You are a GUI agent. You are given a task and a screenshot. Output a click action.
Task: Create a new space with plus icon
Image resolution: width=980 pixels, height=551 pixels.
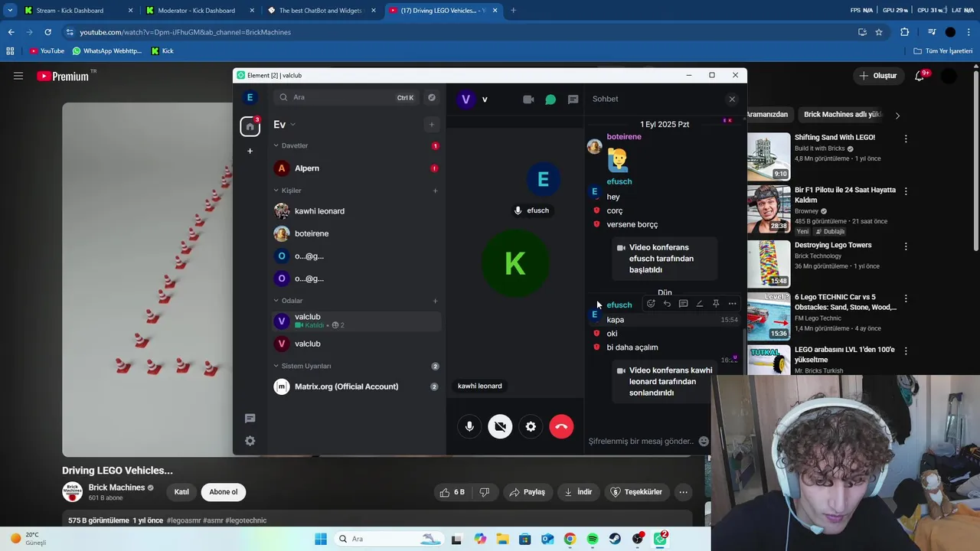[x=250, y=151]
